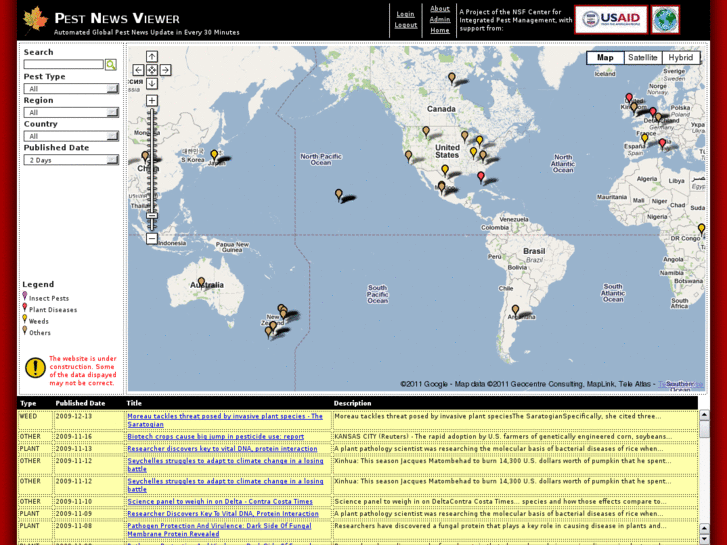727x545 pixels.
Task: Click the red marker over the United Kingdom
Action: [x=629, y=98]
